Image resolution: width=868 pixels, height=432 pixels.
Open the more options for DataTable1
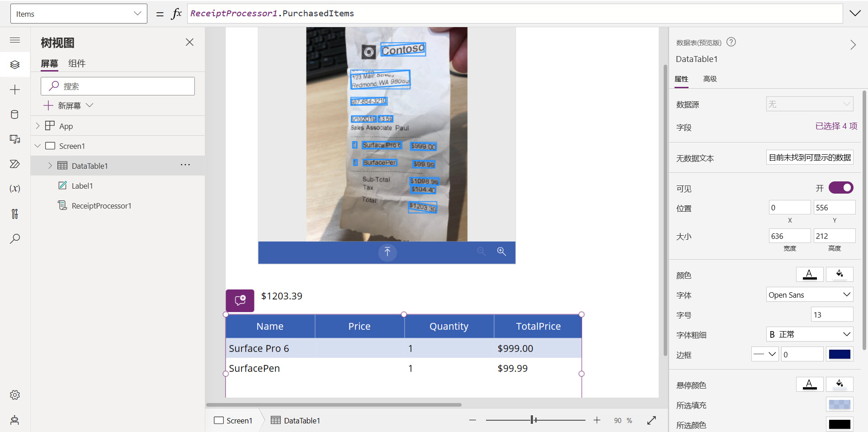tap(185, 165)
